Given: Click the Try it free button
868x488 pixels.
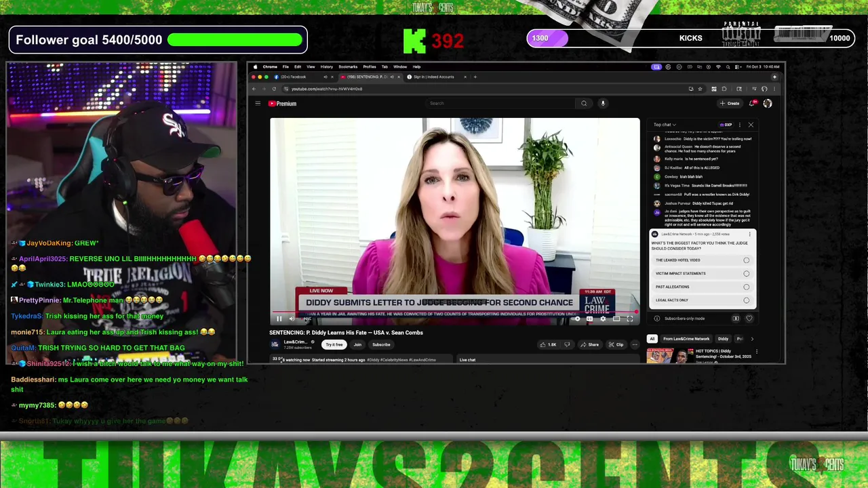Looking at the screenshot, I should [x=334, y=344].
